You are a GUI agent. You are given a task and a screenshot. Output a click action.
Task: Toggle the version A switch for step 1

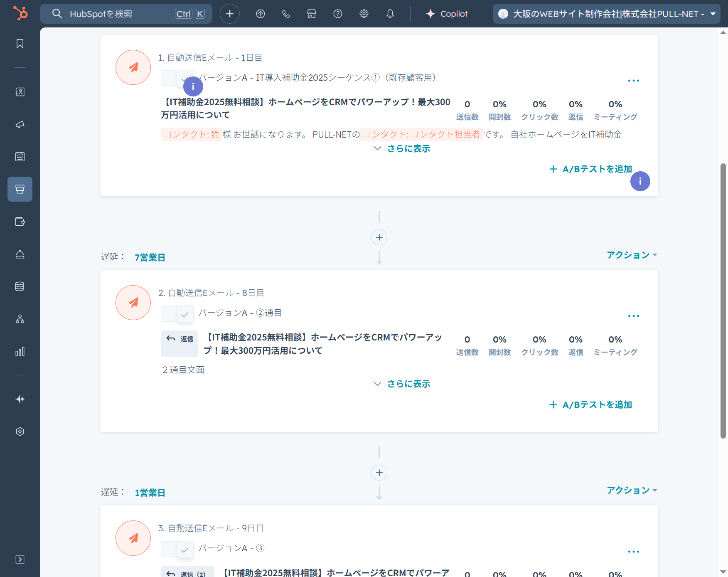pyautogui.click(x=177, y=78)
